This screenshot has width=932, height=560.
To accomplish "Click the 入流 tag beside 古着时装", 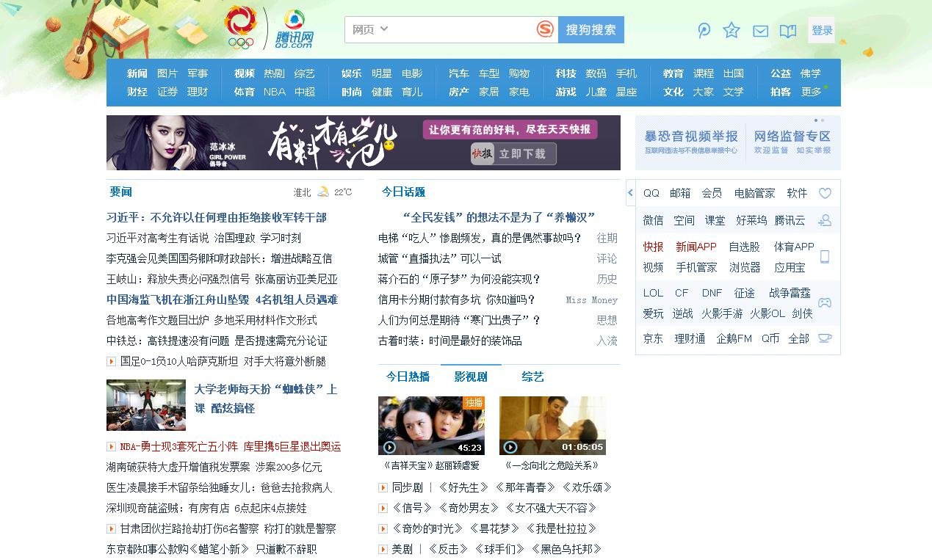I will tap(607, 341).
